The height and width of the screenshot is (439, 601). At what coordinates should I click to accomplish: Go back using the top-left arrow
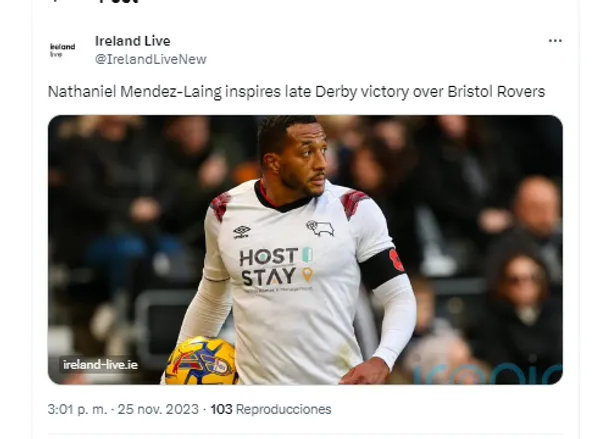(x=55, y=1)
